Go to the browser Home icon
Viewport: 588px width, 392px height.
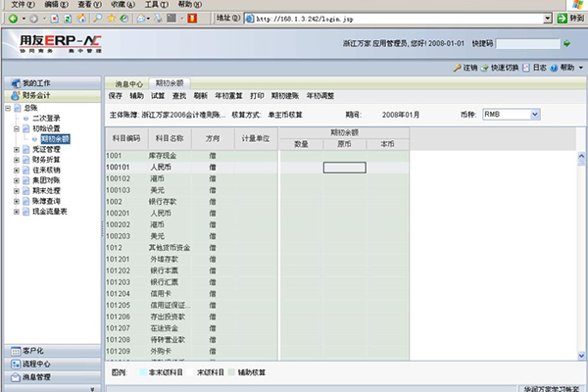click(81, 19)
